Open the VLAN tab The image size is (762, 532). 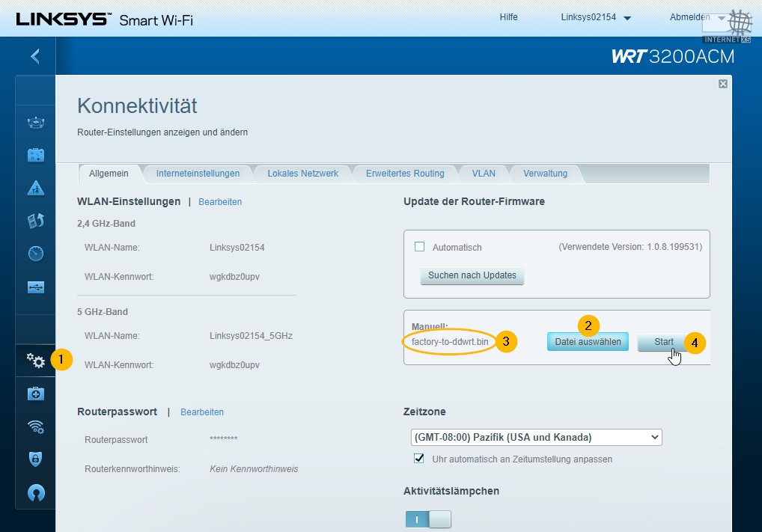(484, 174)
